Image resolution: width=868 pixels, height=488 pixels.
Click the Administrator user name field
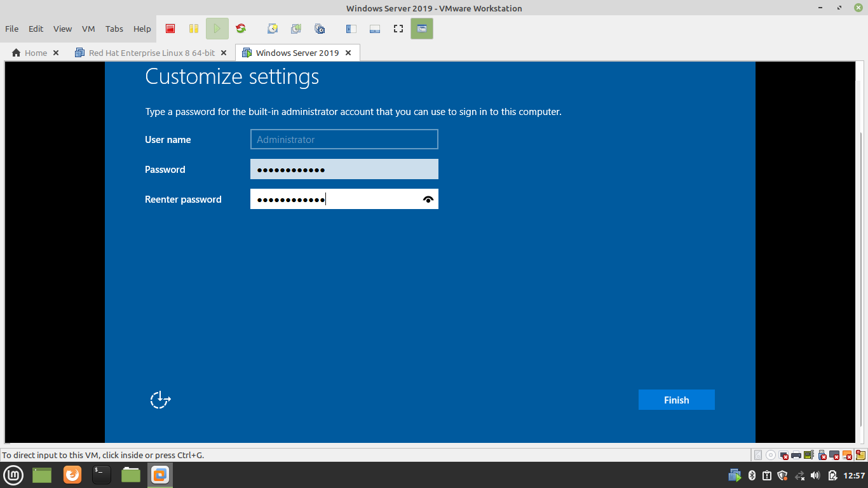tap(344, 139)
